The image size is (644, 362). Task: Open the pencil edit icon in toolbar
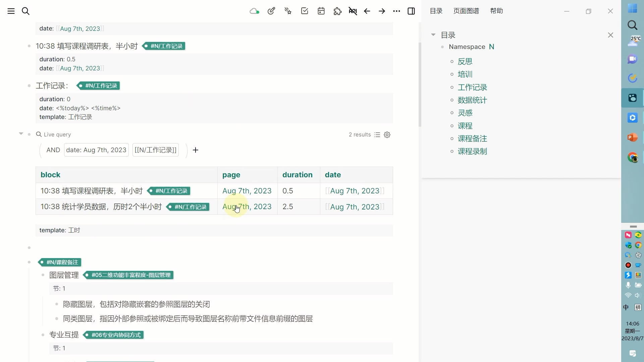click(271, 11)
